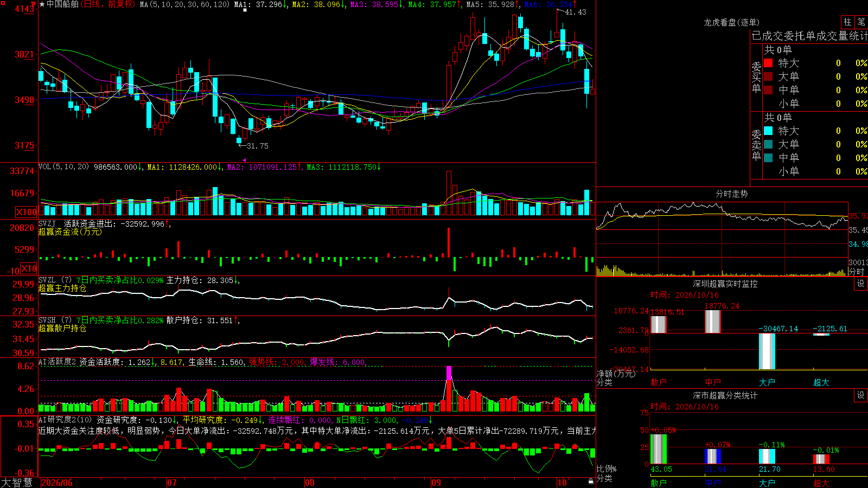
Task: Click the X10 scale box in SVZJ panel
Action: 29,268
